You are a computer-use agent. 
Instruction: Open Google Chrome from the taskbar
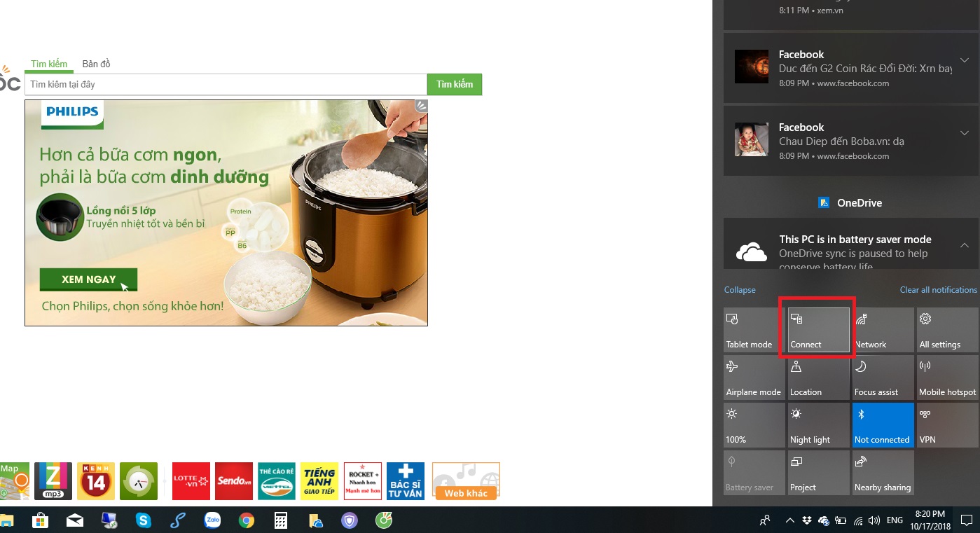click(x=246, y=520)
